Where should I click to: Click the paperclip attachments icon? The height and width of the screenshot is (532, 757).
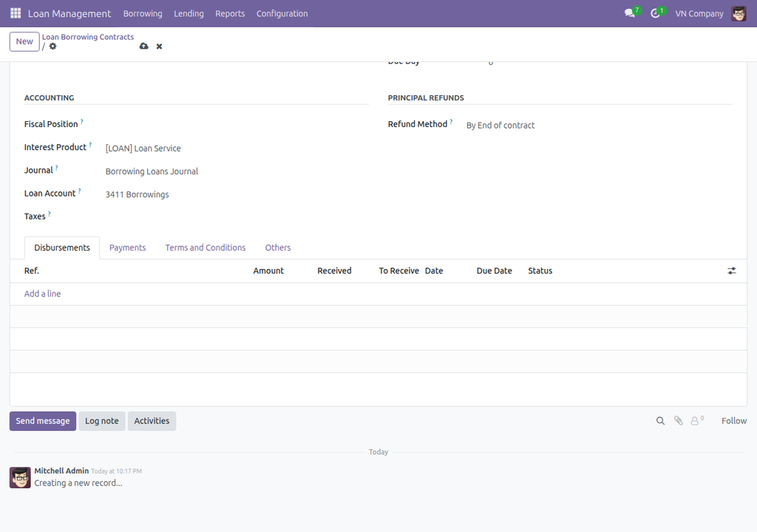[x=679, y=421]
